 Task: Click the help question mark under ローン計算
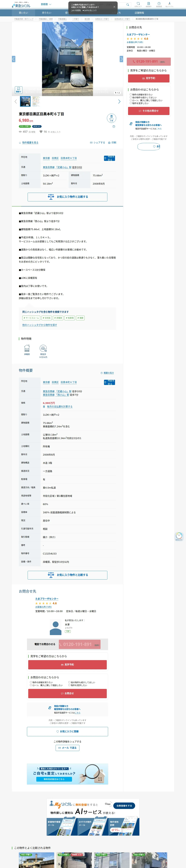point(114,127)
